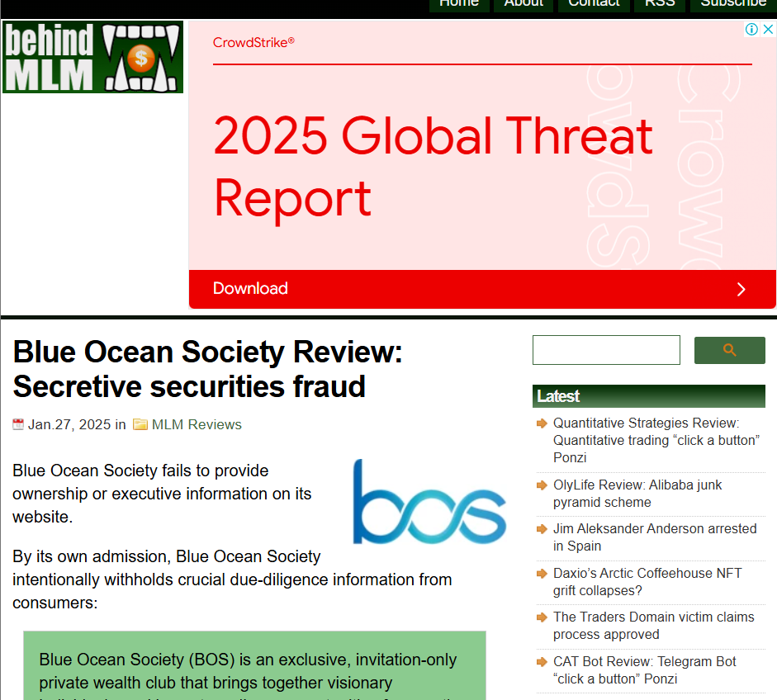Open The Traders Domain victim claims article
Image resolution: width=777 pixels, height=700 pixels.
654,626
